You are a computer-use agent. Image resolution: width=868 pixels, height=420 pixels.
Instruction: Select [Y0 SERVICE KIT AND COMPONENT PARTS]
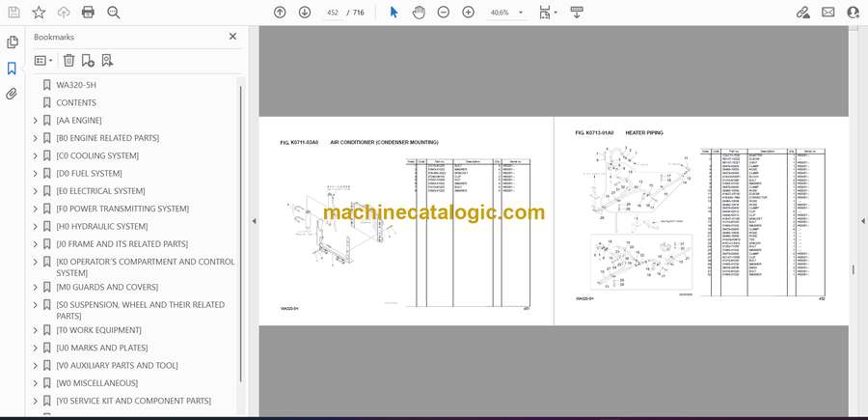point(133,401)
